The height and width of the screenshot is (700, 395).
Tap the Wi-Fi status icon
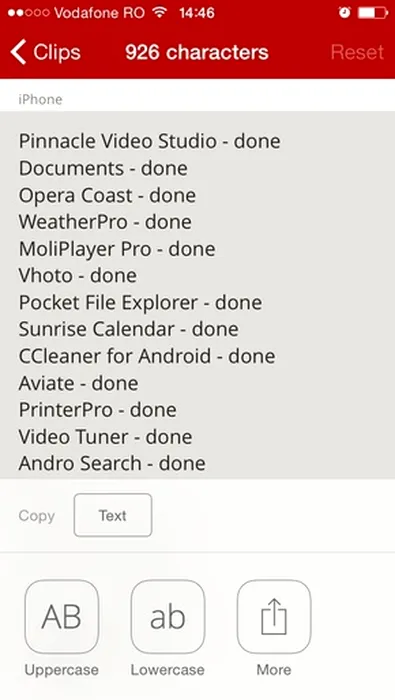pos(159,12)
